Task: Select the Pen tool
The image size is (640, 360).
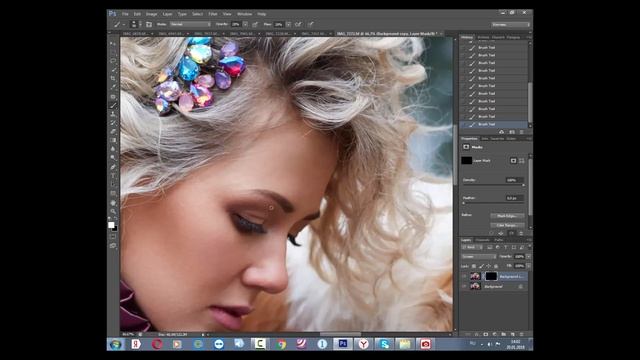Action: [x=113, y=167]
